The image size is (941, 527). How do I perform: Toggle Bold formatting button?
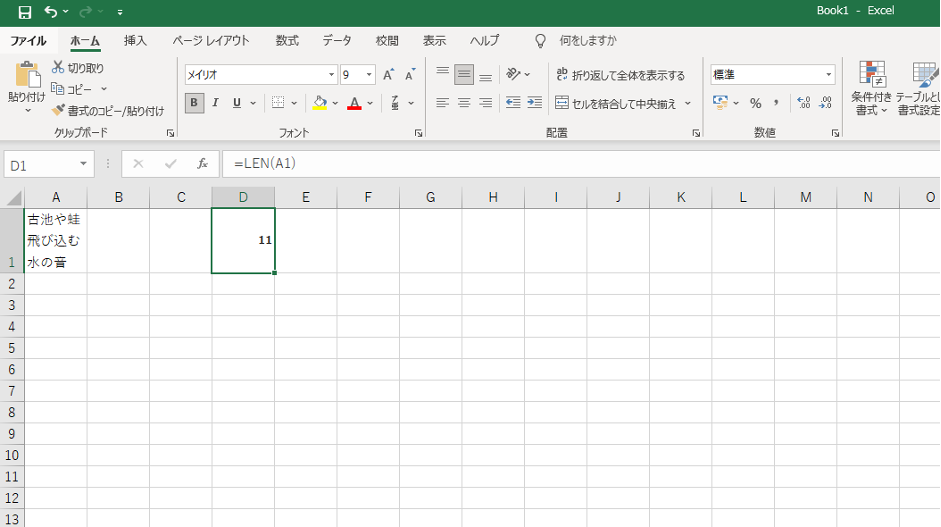(x=194, y=103)
